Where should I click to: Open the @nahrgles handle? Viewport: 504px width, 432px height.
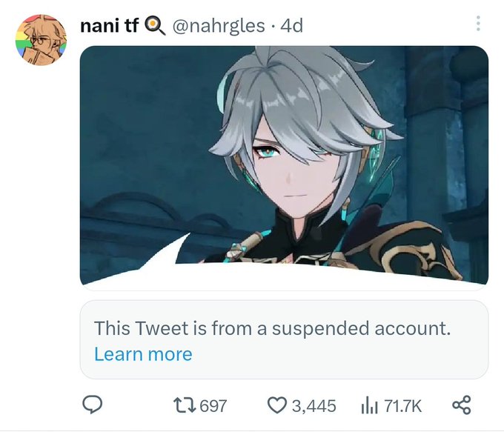[x=219, y=27]
